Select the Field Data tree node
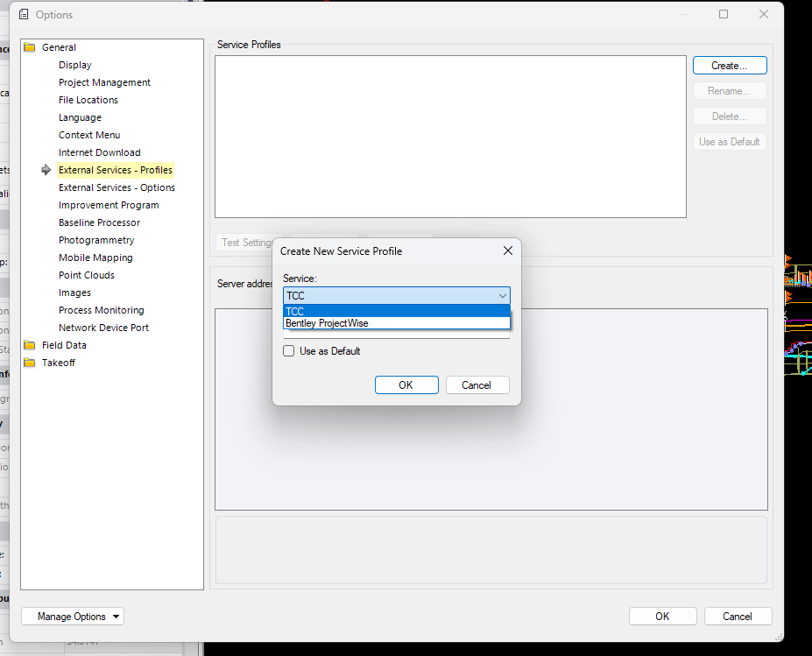This screenshot has height=656, width=812. point(64,345)
